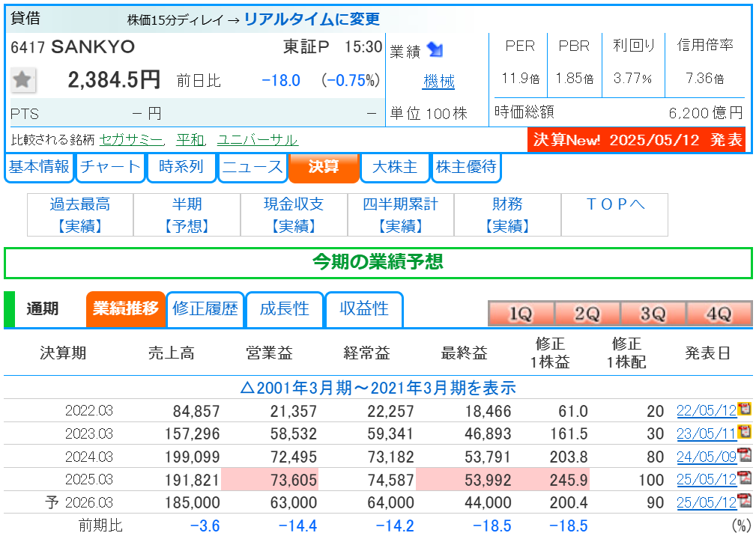Open document icon next to 23/05/11
756x536 pixels.
point(745,432)
